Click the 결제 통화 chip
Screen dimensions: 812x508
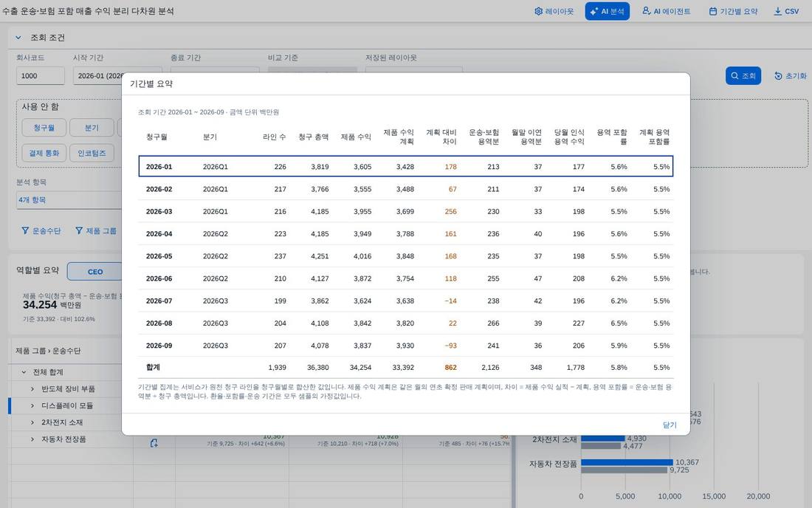44,153
